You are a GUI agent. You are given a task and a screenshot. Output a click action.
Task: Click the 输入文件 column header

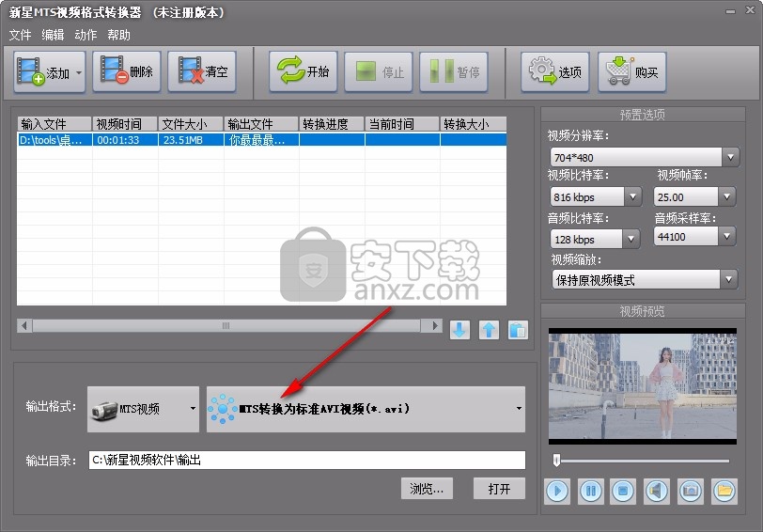click(x=54, y=124)
